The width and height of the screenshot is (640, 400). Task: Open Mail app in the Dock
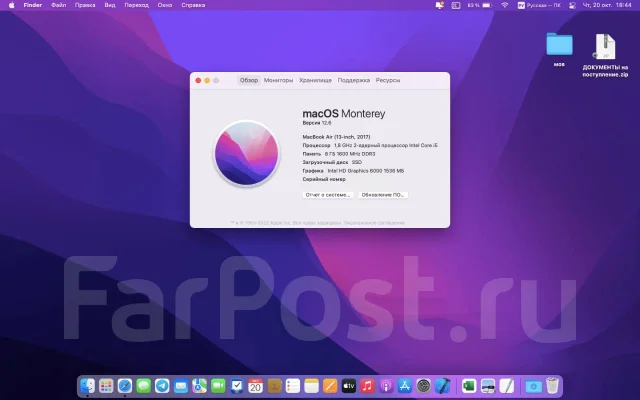pos(181,386)
